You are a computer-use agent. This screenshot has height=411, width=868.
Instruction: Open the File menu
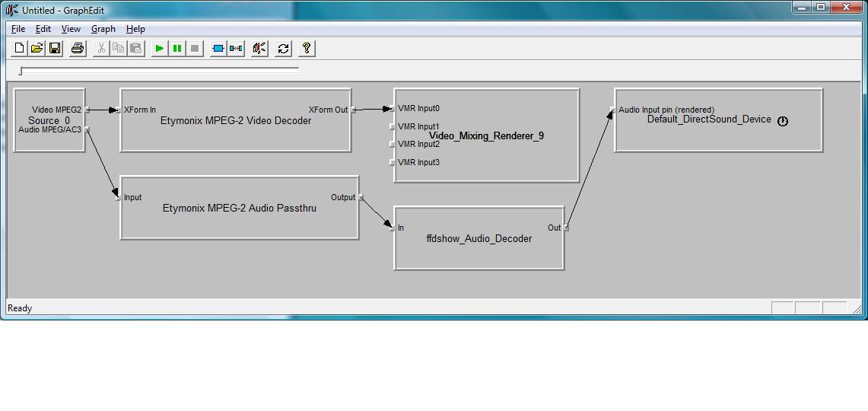(18, 29)
